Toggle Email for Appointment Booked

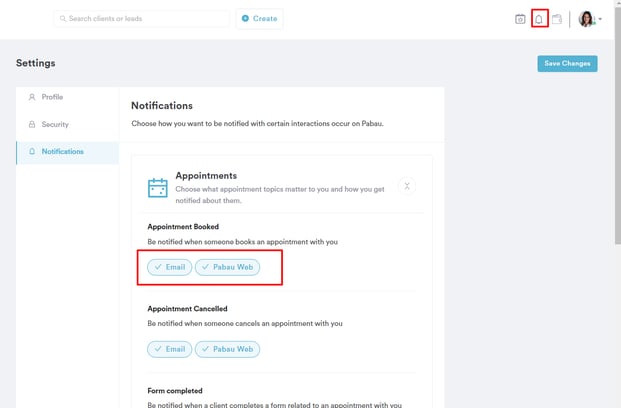tap(170, 267)
